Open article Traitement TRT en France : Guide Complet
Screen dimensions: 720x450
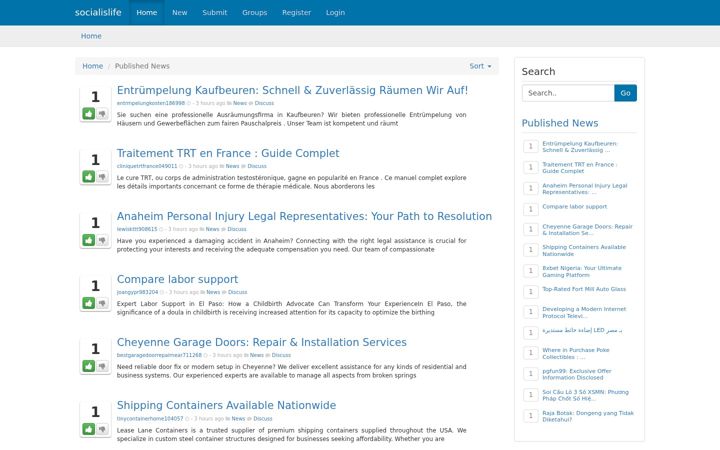coord(228,153)
